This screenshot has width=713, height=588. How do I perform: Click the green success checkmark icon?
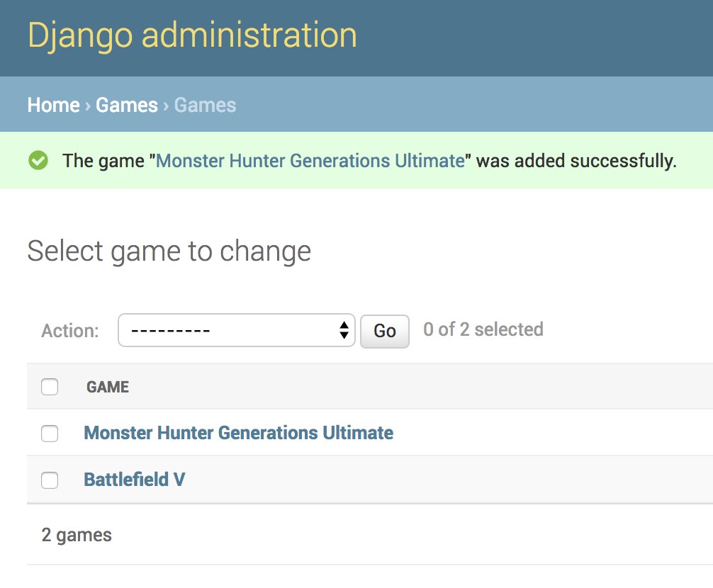point(38,160)
